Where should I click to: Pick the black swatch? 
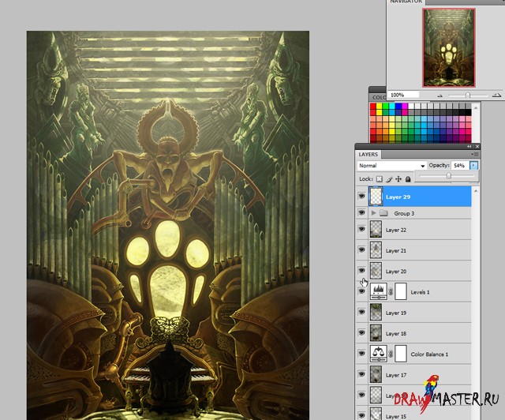(468, 112)
